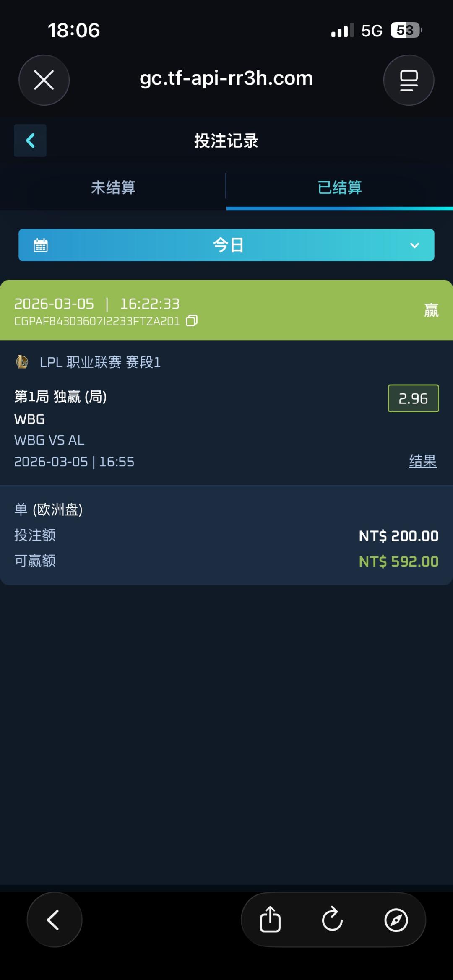This screenshot has height=980, width=453.
Task: Click the green 赢 win status label
Action: (431, 310)
